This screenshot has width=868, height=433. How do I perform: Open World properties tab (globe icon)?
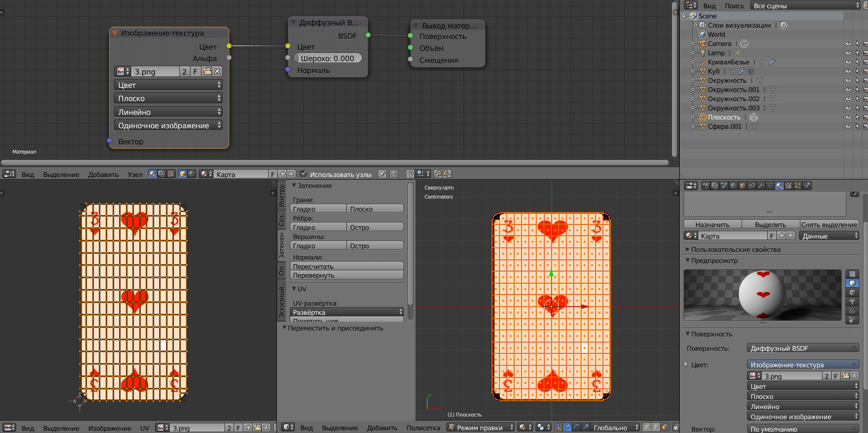[x=733, y=186]
